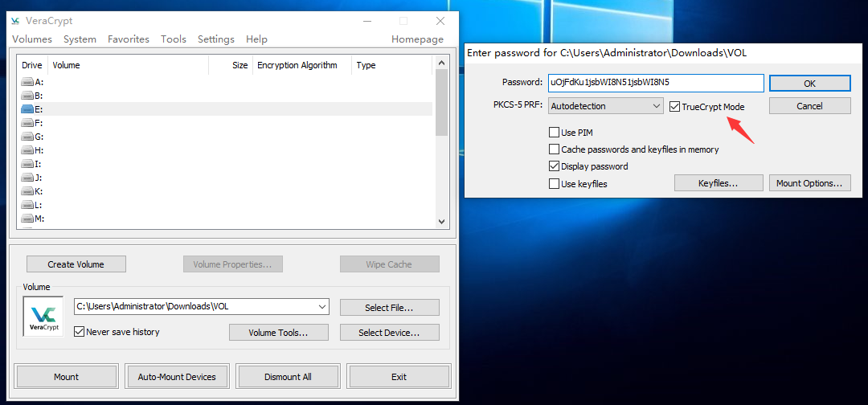Select drive F: icon in drive list
The image size is (868, 405).
pyautogui.click(x=27, y=123)
